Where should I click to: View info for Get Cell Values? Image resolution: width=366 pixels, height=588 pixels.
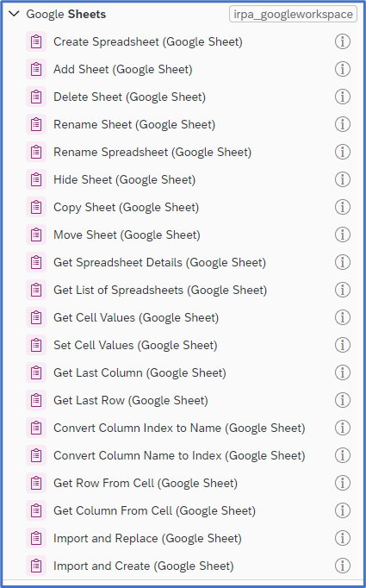[343, 317]
